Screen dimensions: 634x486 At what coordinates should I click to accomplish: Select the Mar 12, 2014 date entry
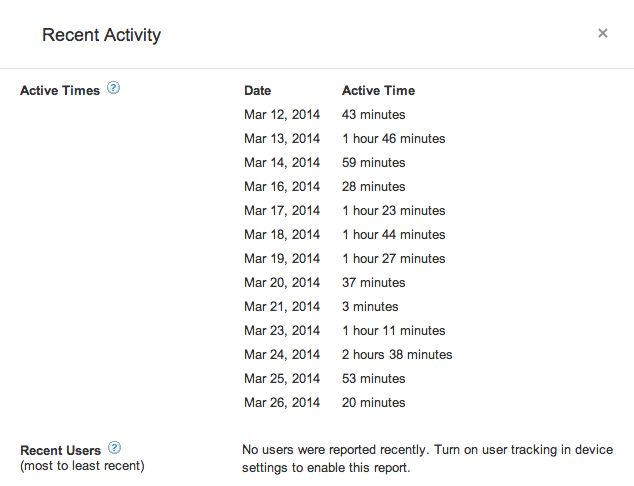[x=282, y=114]
